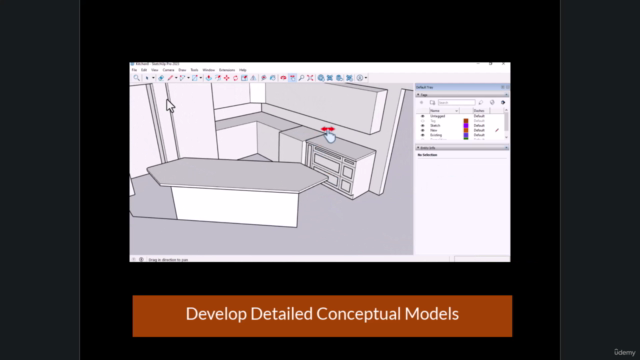Select the arrow Select tool

point(147,78)
